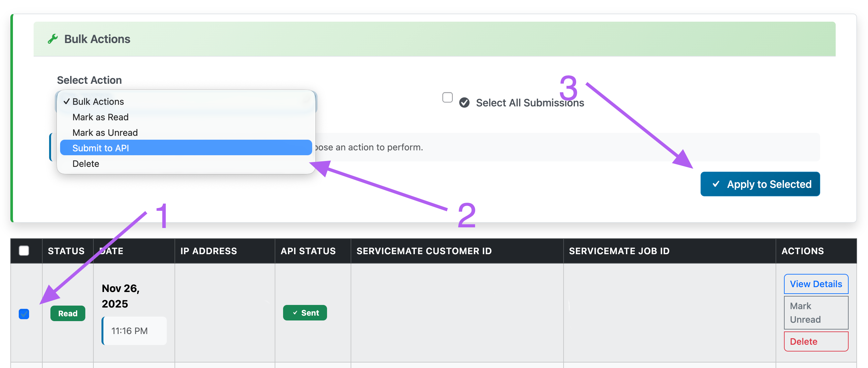Choose Delete from the action dropdown
The width and height of the screenshot is (868, 368).
click(x=86, y=164)
